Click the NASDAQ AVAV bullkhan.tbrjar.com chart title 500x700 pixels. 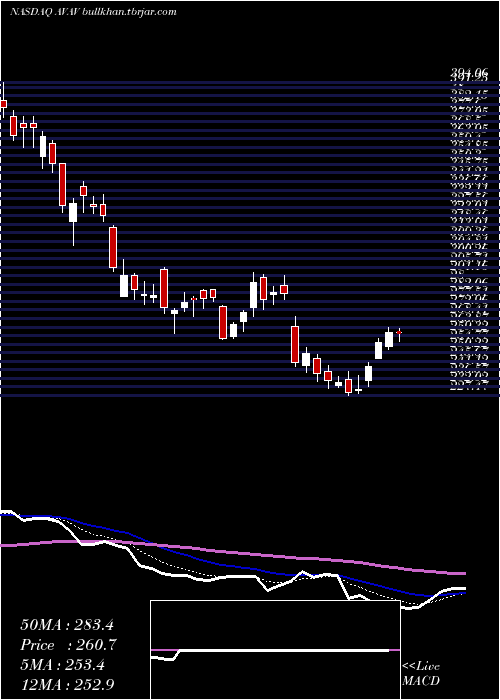93,12
